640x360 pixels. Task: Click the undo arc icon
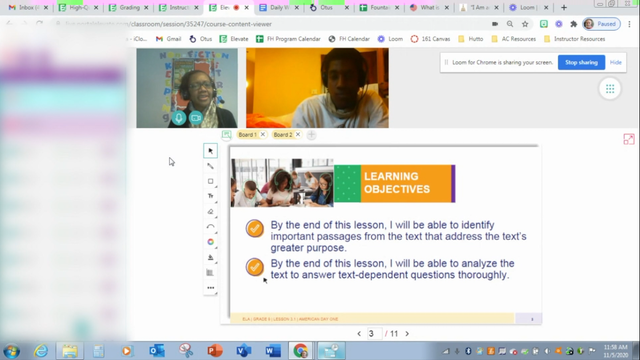[211, 227]
